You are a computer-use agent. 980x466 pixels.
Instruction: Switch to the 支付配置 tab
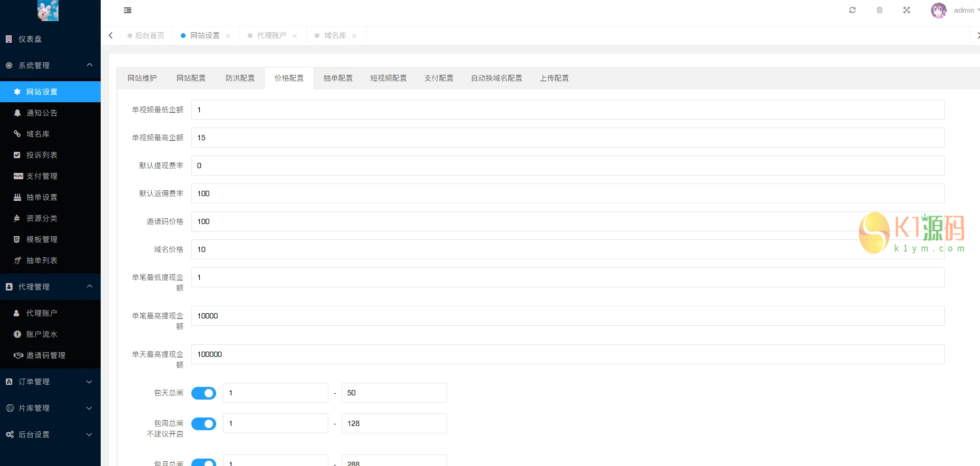(x=439, y=78)
